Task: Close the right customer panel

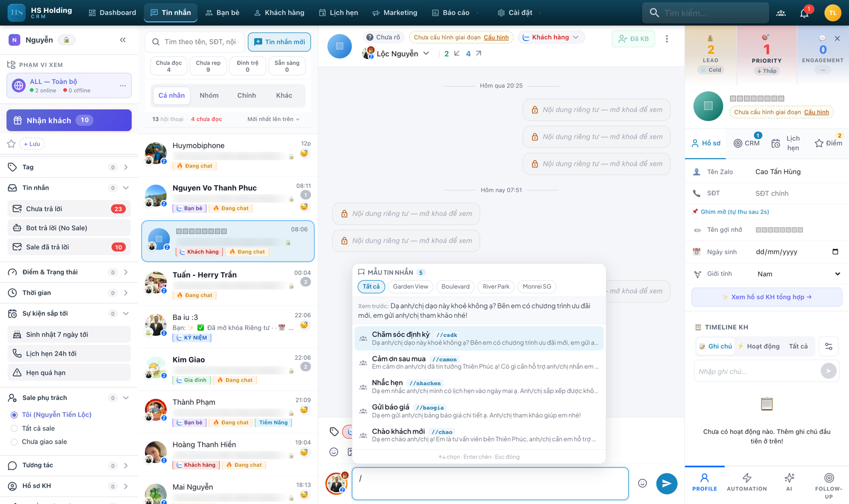Action: point(837,39)
